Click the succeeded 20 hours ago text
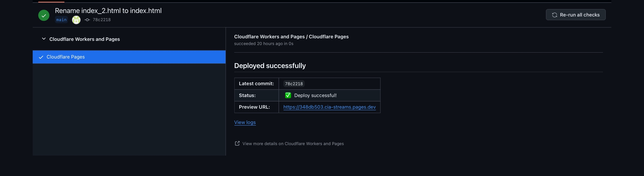The image size is (644, 176). click(264, 44)
